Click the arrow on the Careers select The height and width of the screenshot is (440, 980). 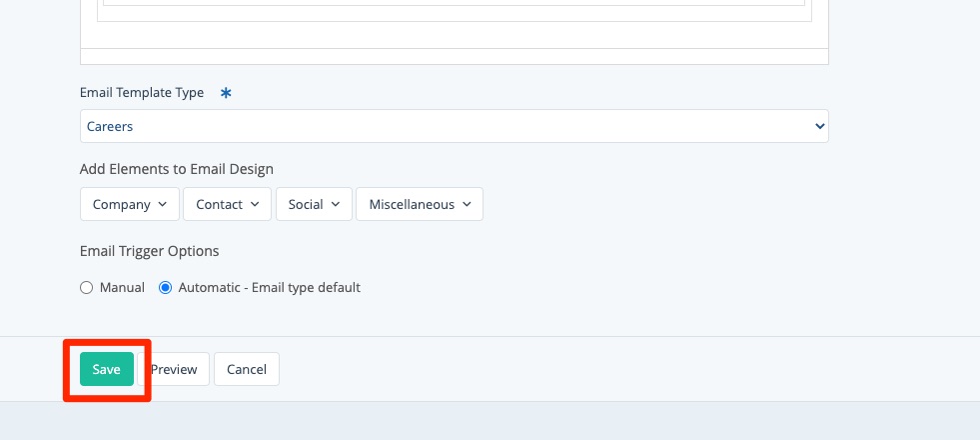(x=819, y=127)
